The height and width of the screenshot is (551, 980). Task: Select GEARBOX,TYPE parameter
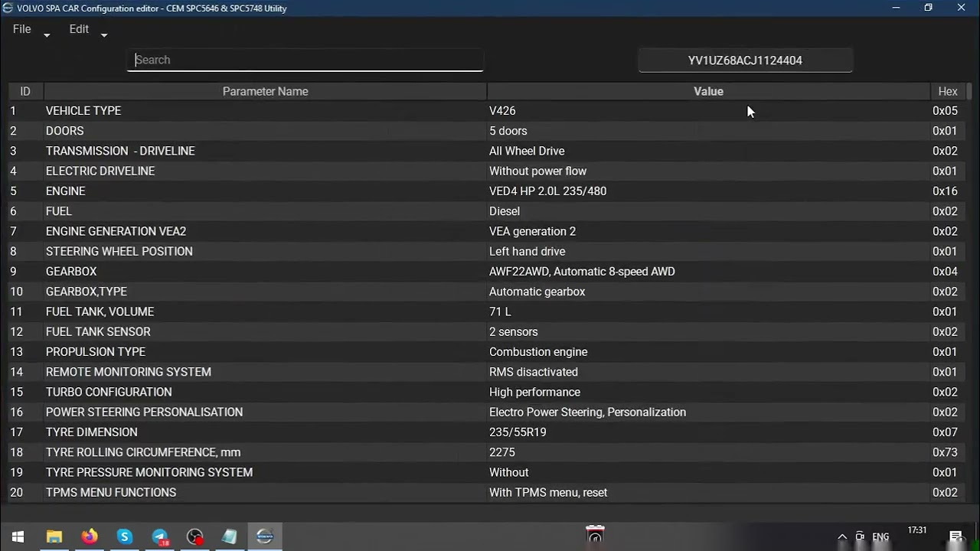pos(87,292)
